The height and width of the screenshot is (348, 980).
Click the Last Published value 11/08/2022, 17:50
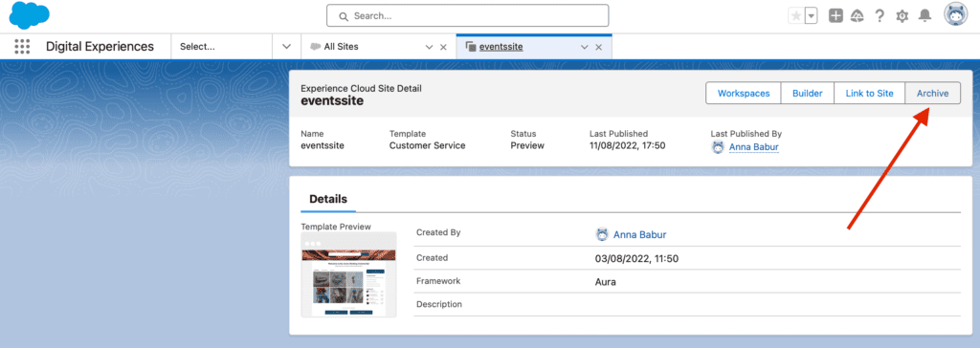click(627, 145)
